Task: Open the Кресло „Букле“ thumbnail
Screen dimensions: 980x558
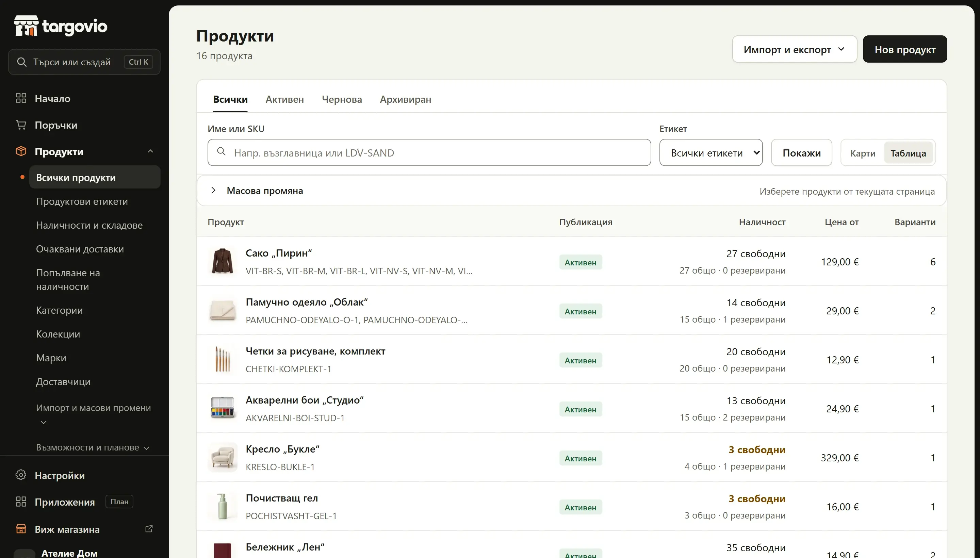Action: tap(222, 457)
